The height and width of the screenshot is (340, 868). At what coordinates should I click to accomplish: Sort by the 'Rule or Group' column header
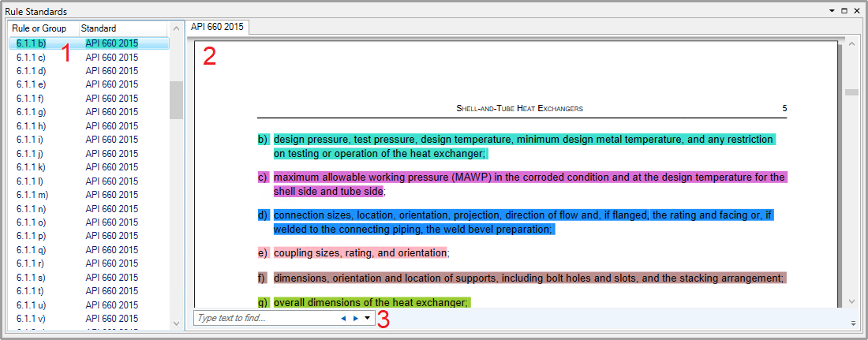39,28
